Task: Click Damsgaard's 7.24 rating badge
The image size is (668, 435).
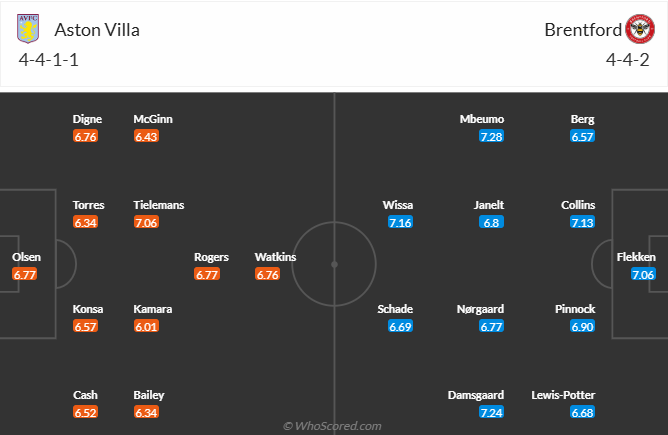Action: pyautogui.click(x=490, y=412)
